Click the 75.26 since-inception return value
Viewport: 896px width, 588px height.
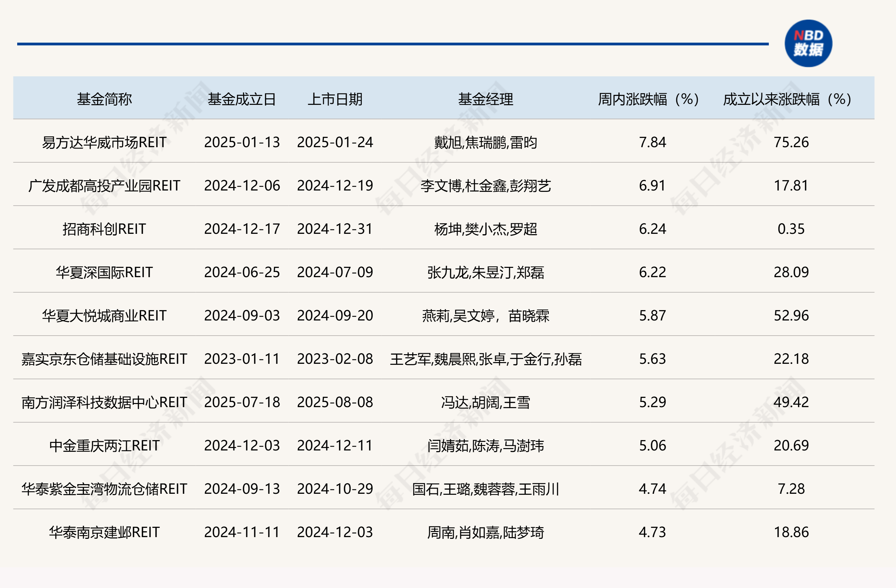click(x=791, y=142)
